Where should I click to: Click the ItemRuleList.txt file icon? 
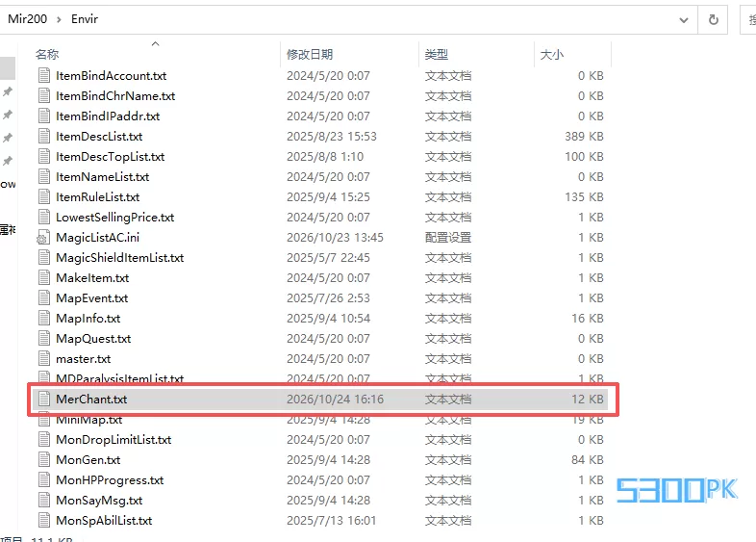tap(44, 197)
